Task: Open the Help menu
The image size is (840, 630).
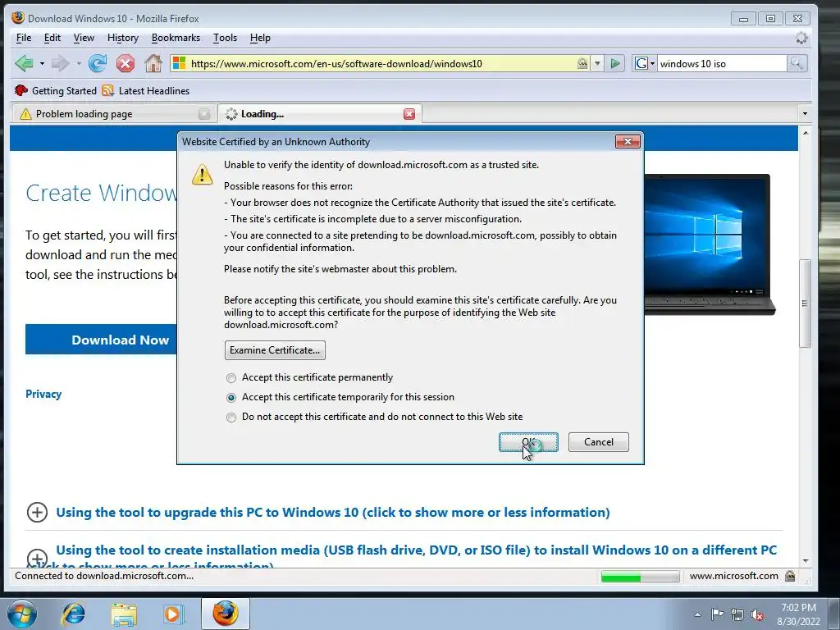Action: [260, 38]
